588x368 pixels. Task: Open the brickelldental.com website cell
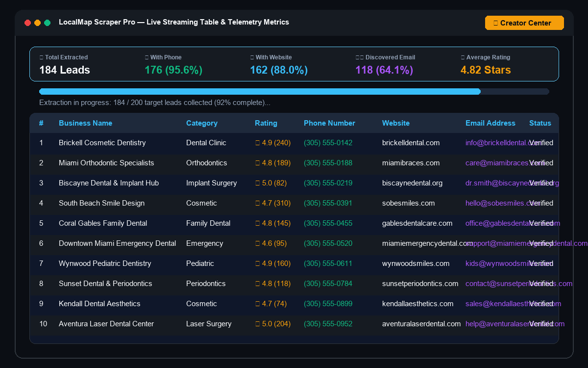tap(411, 143)
